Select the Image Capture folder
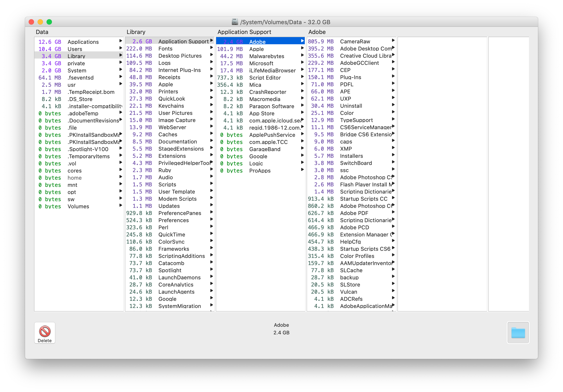Screen dimensions: 563x392 (170, 120)
